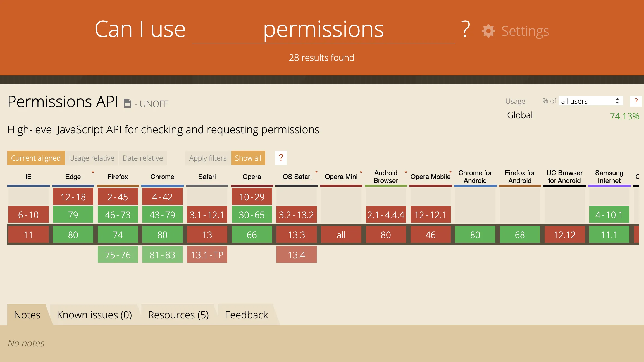Click the IE 6-10 version cell
The height and width of the screenshot is (362, 644).
(28, 214)
